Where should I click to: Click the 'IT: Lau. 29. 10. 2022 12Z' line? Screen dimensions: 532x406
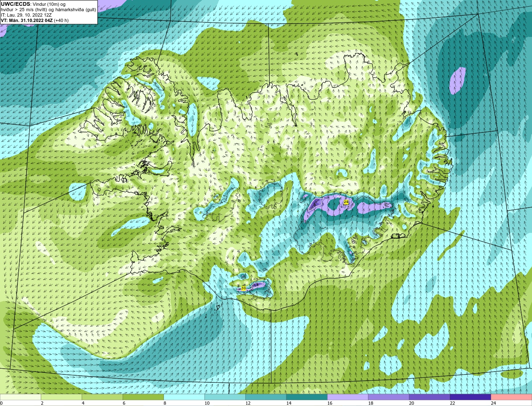tap(26, 15)
